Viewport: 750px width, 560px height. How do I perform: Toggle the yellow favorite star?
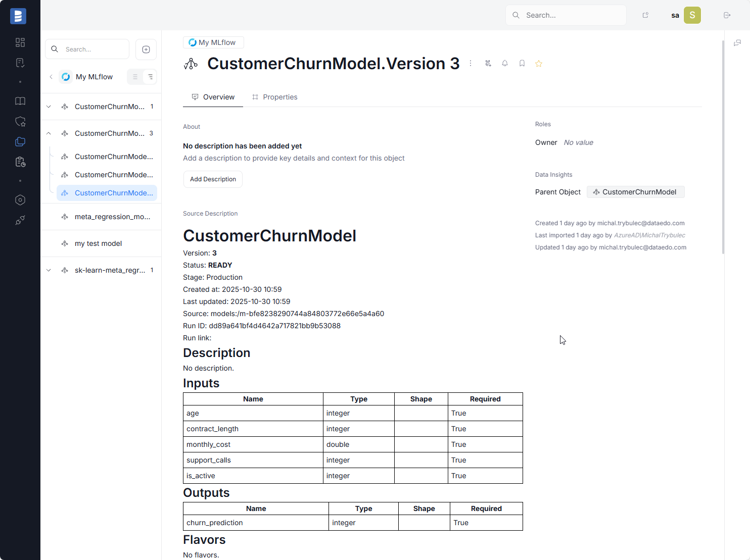pyautogui.click(x=539, y=64)
